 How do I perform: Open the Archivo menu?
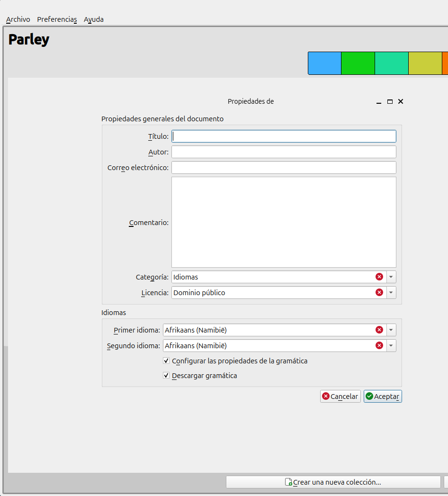pos(18,19)
